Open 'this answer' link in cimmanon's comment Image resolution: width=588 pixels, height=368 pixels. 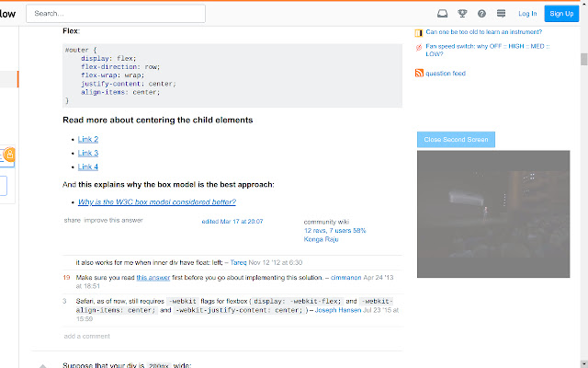tap(153, 278)
